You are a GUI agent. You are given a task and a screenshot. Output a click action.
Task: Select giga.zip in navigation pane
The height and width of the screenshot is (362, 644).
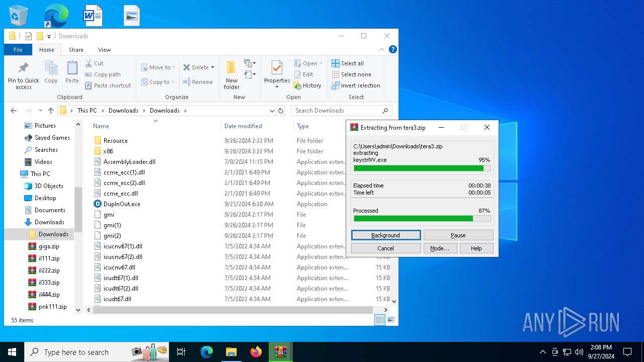49,246
